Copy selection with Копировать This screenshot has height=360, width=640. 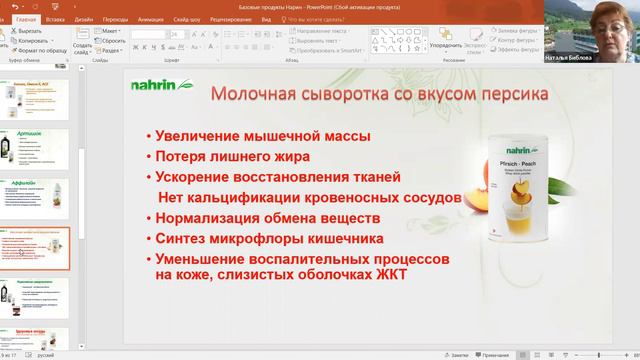pyautogui.click(x=29, y=41)
